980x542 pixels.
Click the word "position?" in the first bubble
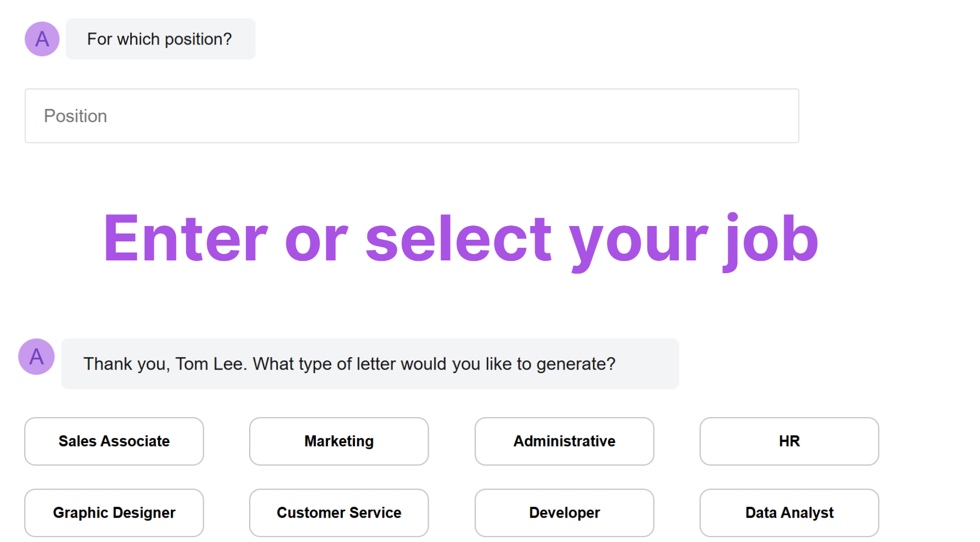point(198,40)
